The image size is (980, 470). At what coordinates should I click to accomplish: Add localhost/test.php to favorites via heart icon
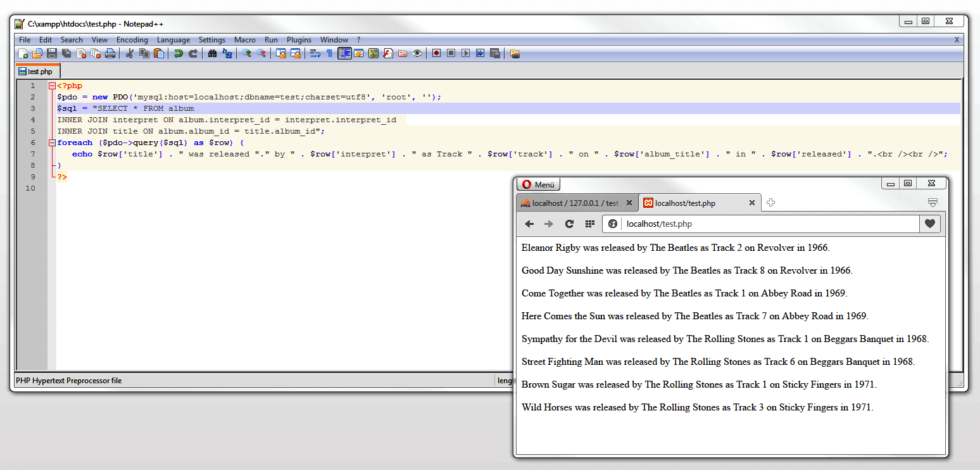pyautogui.click(x=929, y=224)
